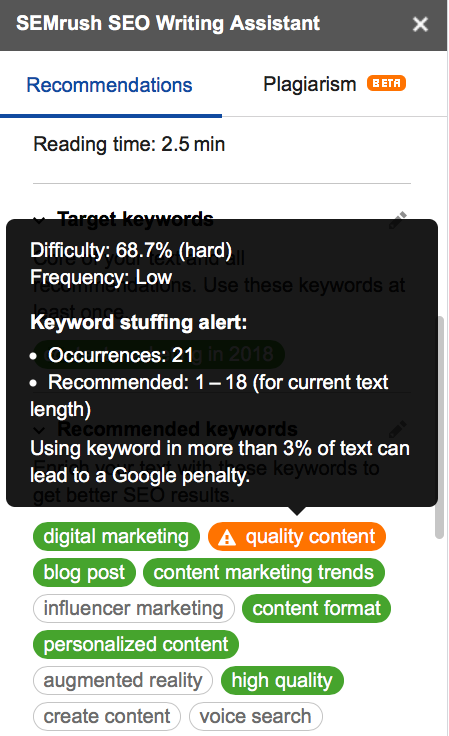The image size is (449, 736).
Task: Click the panel's vertical scrollbar thumb
Action: click(x=440, y=427)
